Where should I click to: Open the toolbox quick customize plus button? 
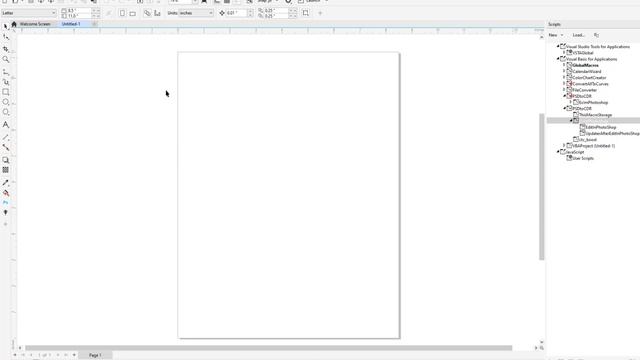[x=6, y=224]
